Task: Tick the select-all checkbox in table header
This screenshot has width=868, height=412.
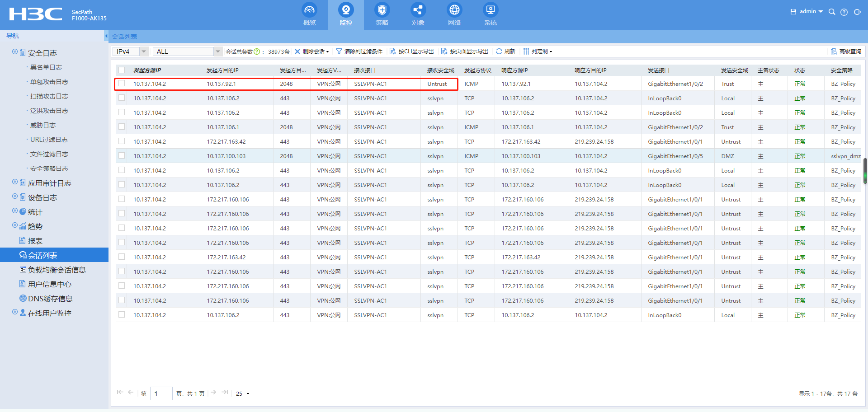Action: 122,70
